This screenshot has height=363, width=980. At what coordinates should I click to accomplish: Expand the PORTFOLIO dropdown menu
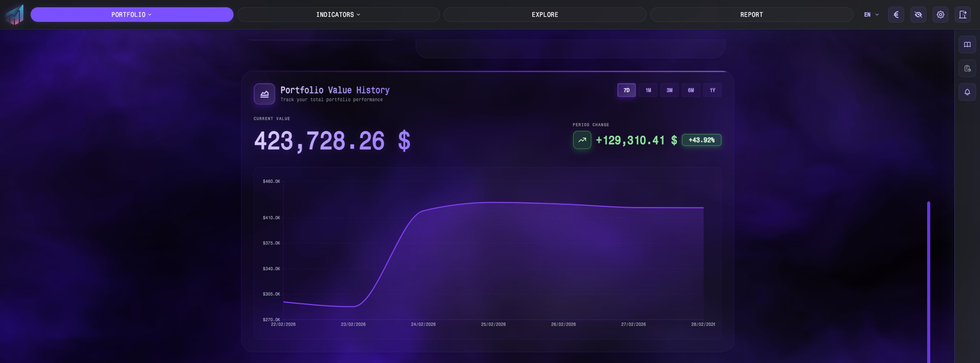point(132,15)
